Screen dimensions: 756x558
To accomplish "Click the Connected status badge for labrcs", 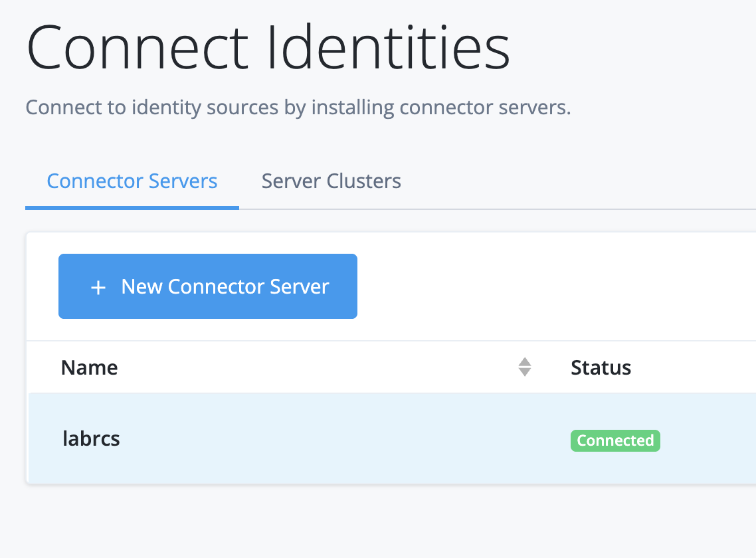I will click(x=615, y=440).
